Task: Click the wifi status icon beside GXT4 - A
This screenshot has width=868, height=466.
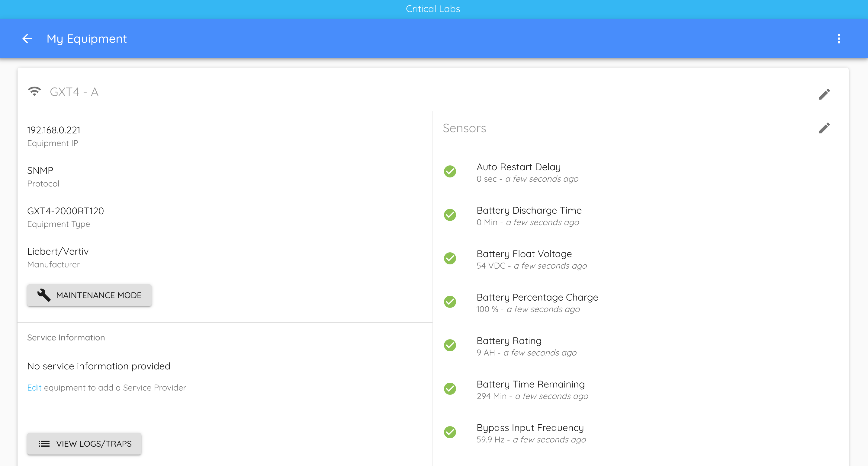Action: pyautogui.click(x=34, y=91)
